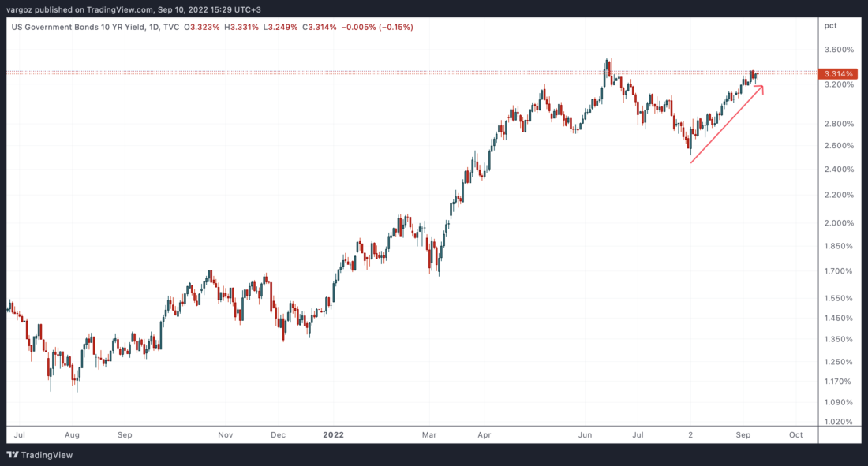Click the Aug label on time axis
This screenshot has height=466, width=868.
pyautogui.click(x=72, y=434)
